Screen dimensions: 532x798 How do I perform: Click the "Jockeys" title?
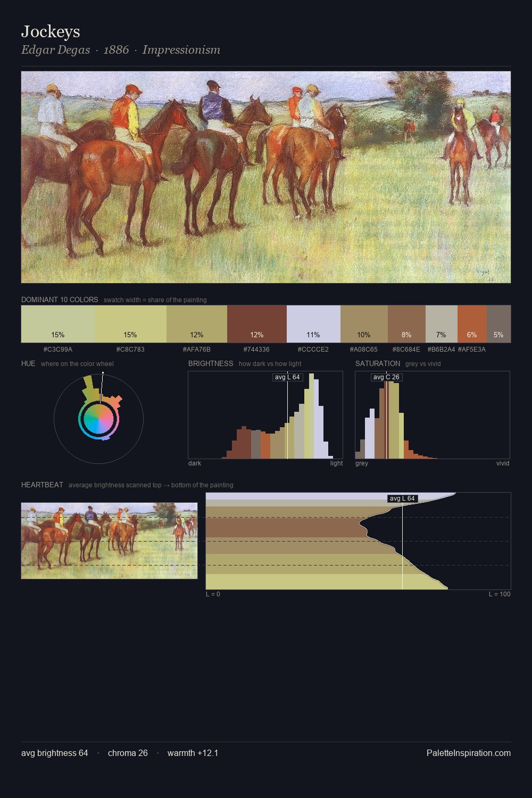[51, 31]
